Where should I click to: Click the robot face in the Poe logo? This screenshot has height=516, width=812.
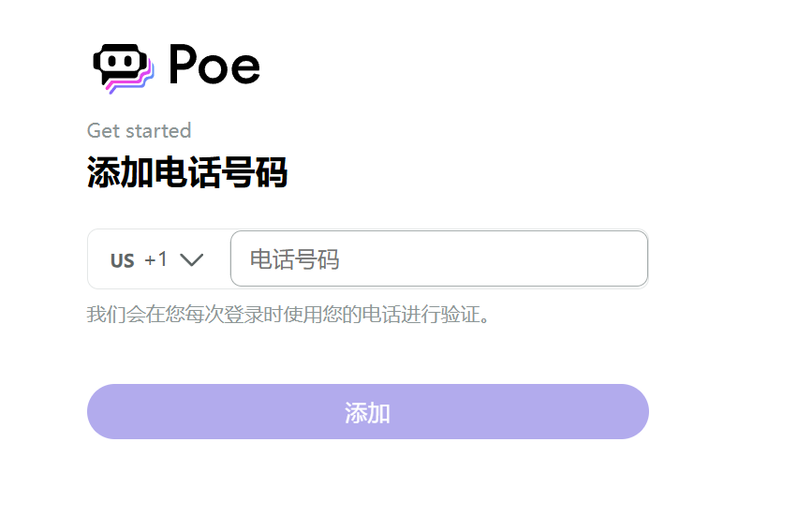tap(122, 63)
